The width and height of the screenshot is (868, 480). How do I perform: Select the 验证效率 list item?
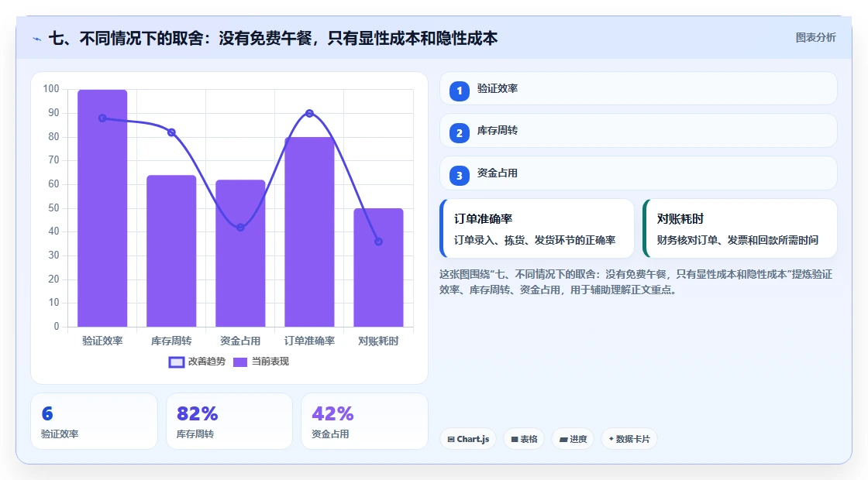(639, 88)
